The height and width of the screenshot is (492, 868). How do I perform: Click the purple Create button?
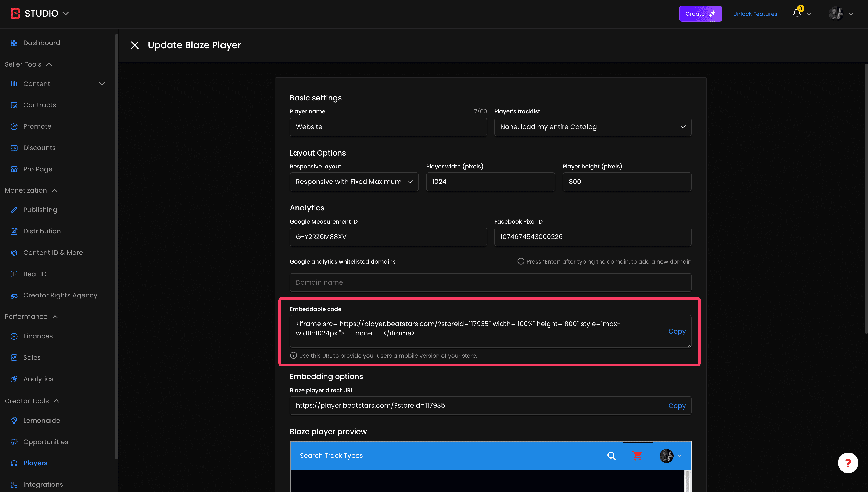[x=700, y=14]
